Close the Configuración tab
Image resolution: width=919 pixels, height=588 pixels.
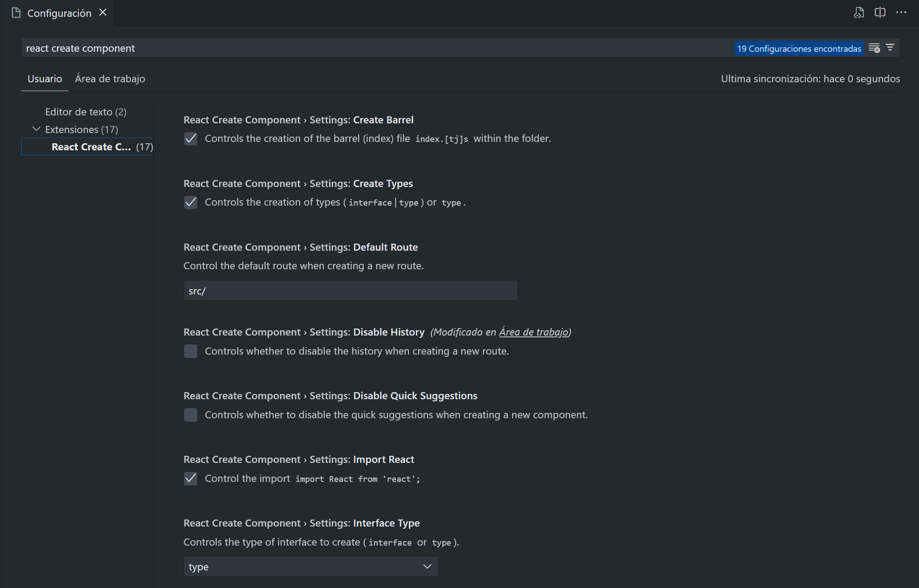pos(103,12)
